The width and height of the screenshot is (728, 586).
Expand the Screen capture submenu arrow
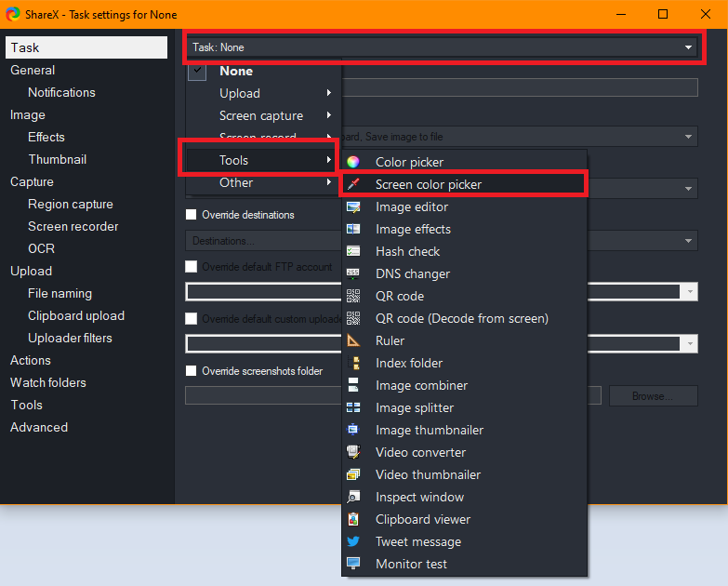(x=329, y=115)
